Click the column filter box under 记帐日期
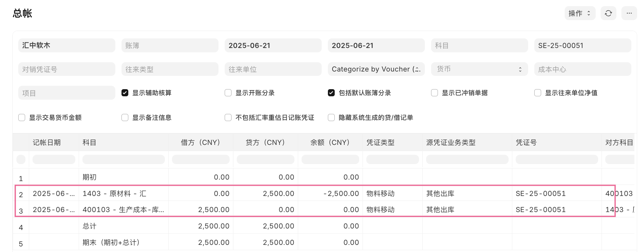The image size is (644, 252). 54,159
